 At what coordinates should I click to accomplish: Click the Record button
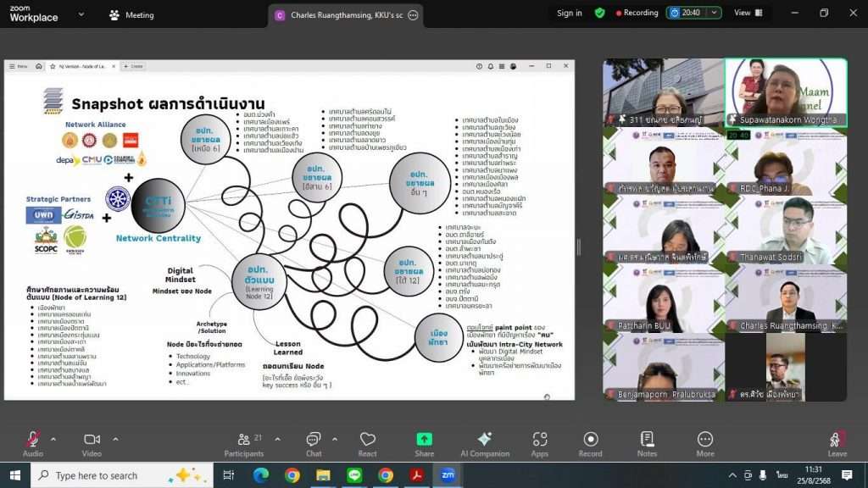tap(590, 444)
